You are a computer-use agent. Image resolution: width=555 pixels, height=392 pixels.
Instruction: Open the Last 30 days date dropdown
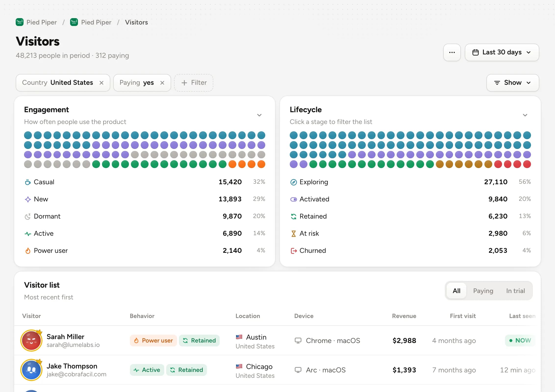[502, 52]
